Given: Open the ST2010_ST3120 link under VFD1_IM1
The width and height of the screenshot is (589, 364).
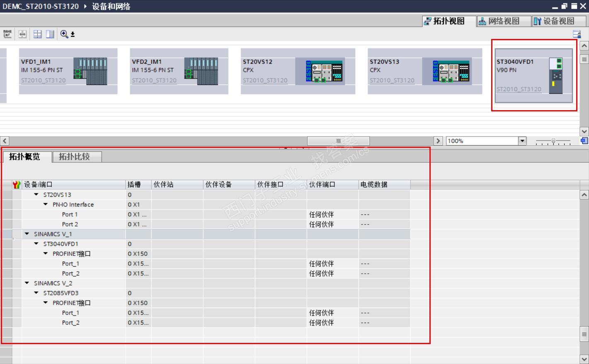Looking at the screenshot, I should (44, 80).
